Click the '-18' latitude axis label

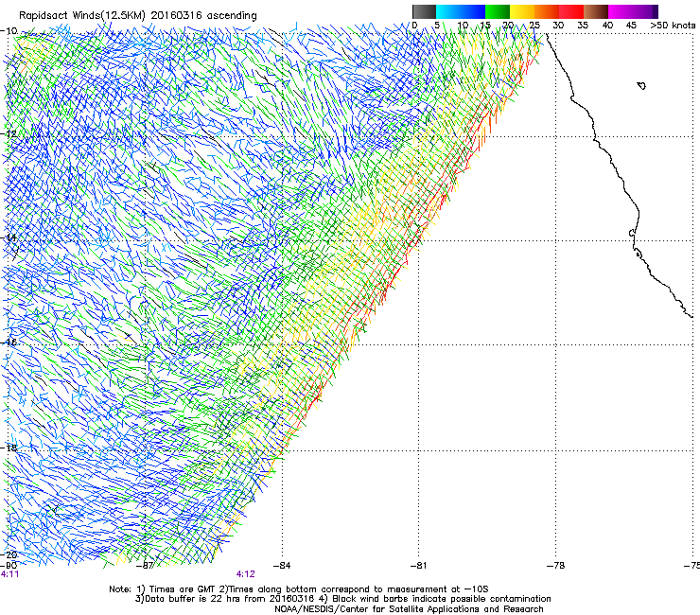[9, 448]
